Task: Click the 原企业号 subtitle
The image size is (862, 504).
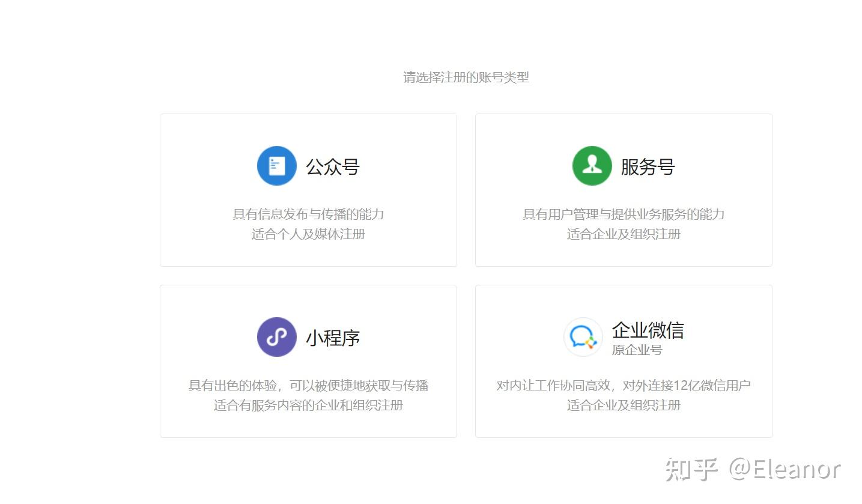Action: pos(637,350)
